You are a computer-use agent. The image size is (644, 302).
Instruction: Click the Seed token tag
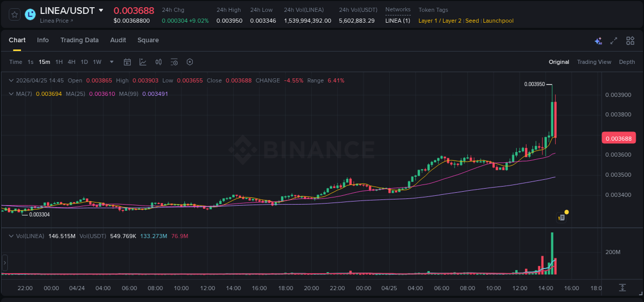472,21
